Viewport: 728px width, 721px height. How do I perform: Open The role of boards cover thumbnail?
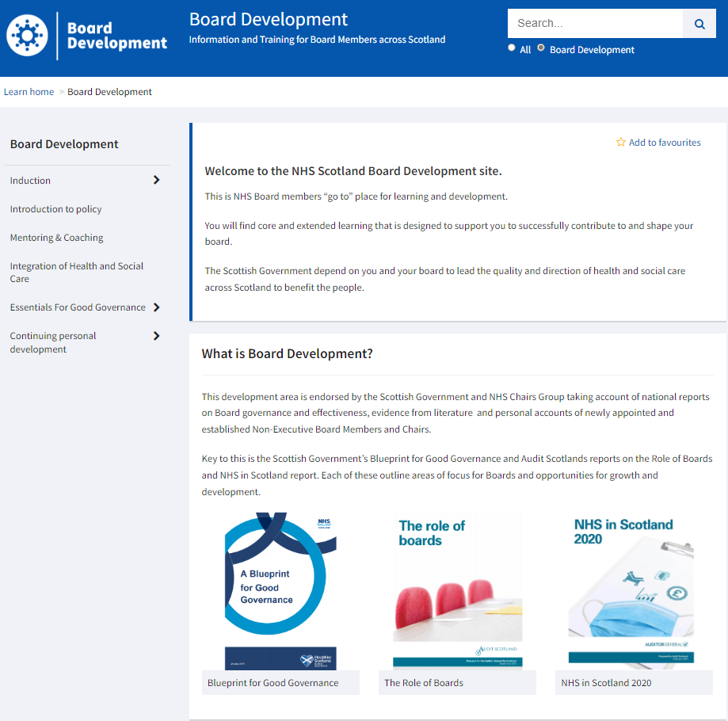point(457,591)
